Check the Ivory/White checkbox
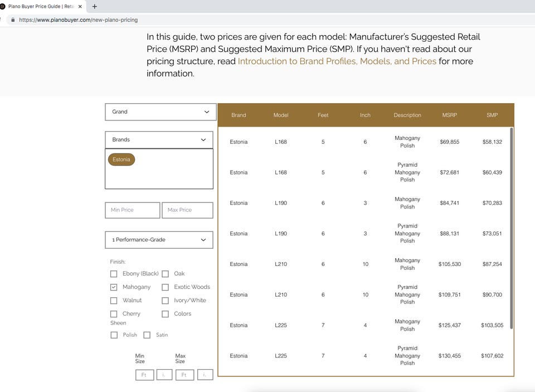The image size is (535, 392). 165,301
